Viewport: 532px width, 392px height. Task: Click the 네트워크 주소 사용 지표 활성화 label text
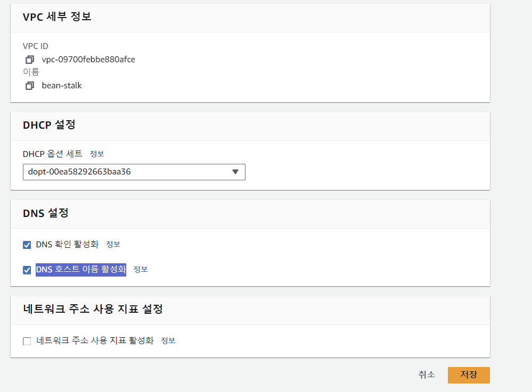(95, 340)
